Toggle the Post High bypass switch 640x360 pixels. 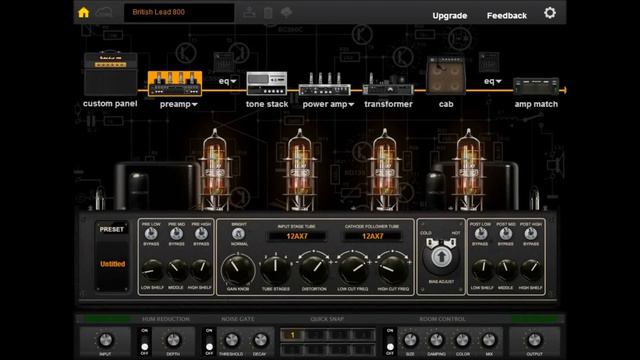[531, 234]
